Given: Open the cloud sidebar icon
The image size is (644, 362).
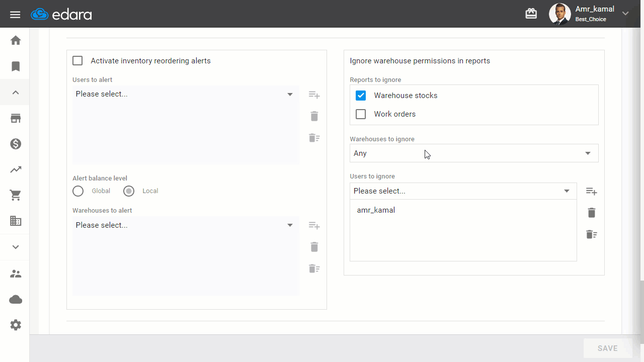Looking at the screenshot, I should pos(16,300).
